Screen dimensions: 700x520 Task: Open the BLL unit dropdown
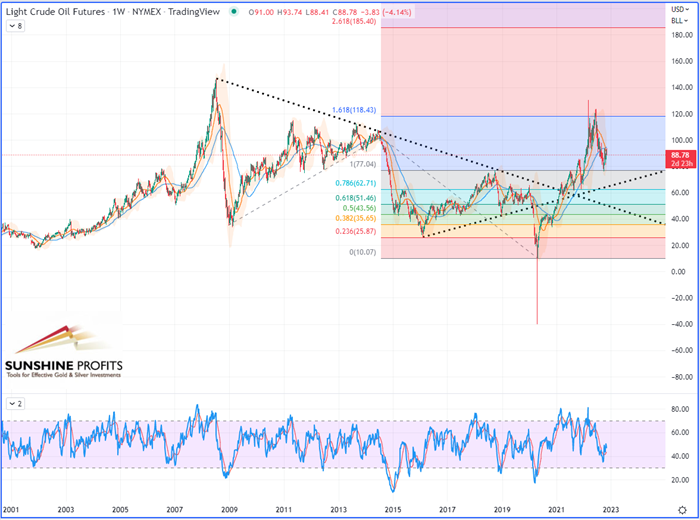(x=681, y=19)
